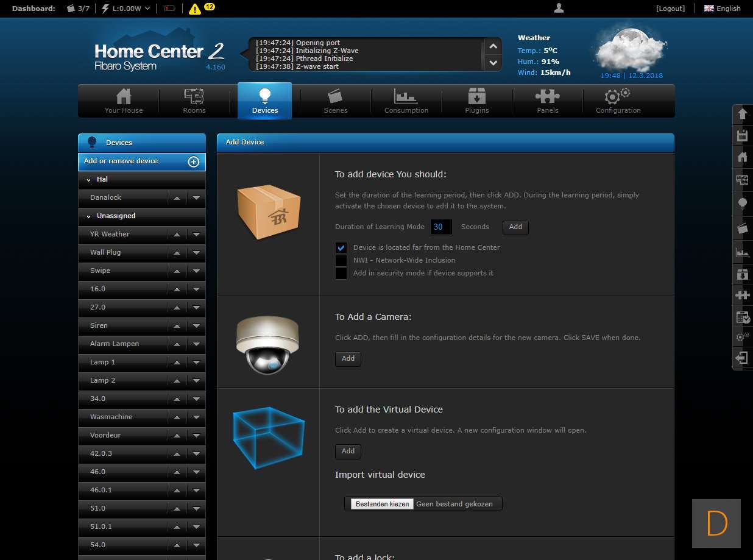Move Lamp 1 up with its arrow
Viewport: 753px width, 560px height.
point(177,363)
